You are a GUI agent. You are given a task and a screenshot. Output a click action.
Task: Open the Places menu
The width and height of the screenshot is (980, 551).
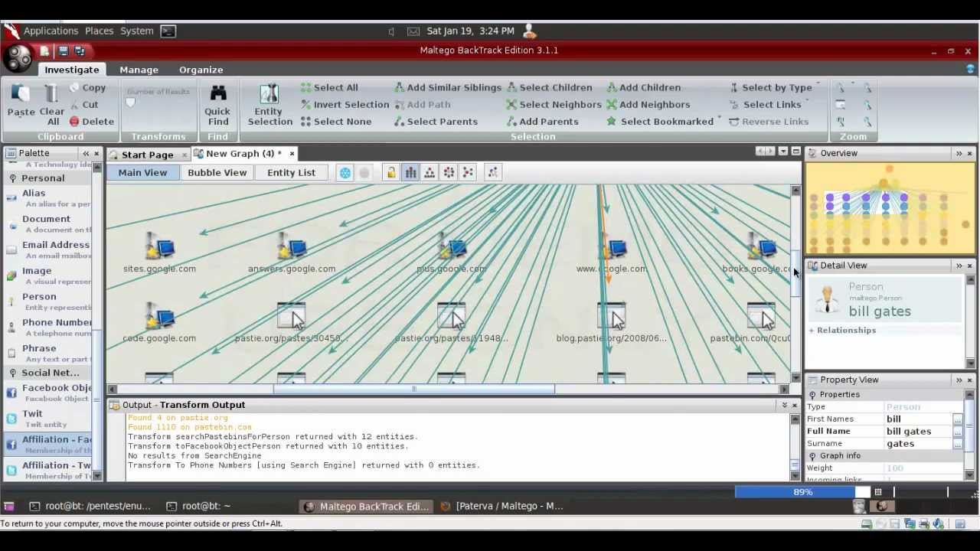pos(99,31)
